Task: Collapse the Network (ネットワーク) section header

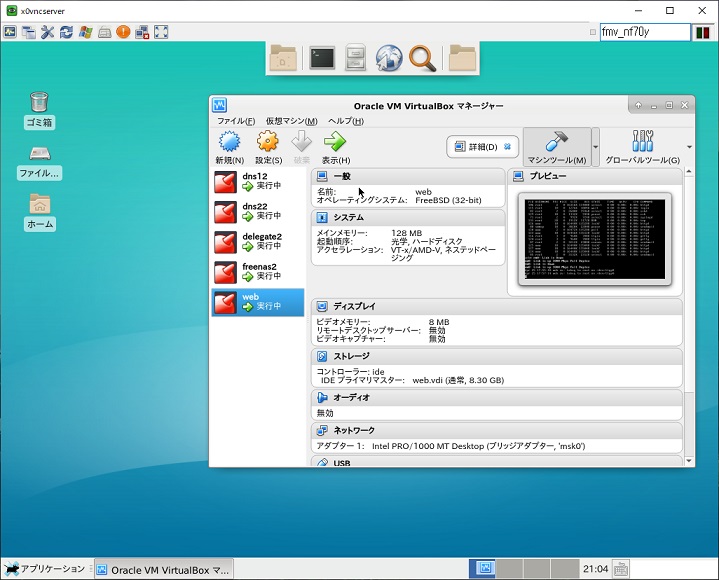Action: tap(497, 431)
